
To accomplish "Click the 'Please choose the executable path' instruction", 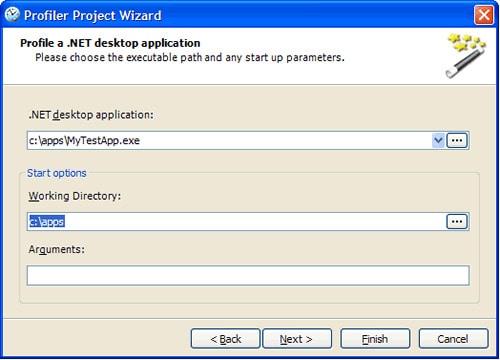I will (x=190, y=57).
